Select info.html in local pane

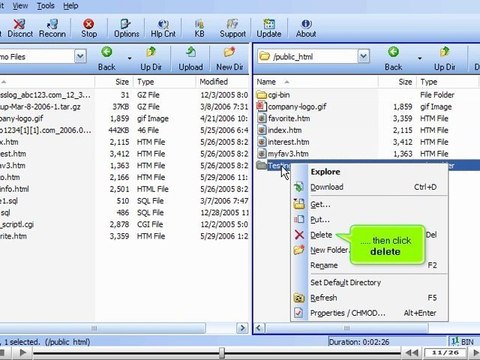(15, 189)
